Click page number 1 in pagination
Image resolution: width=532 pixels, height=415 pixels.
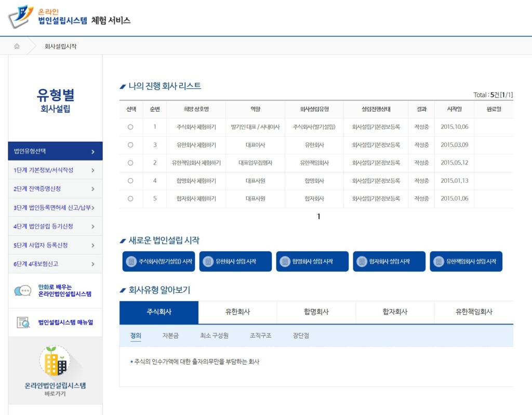click(x=318, y=217)
